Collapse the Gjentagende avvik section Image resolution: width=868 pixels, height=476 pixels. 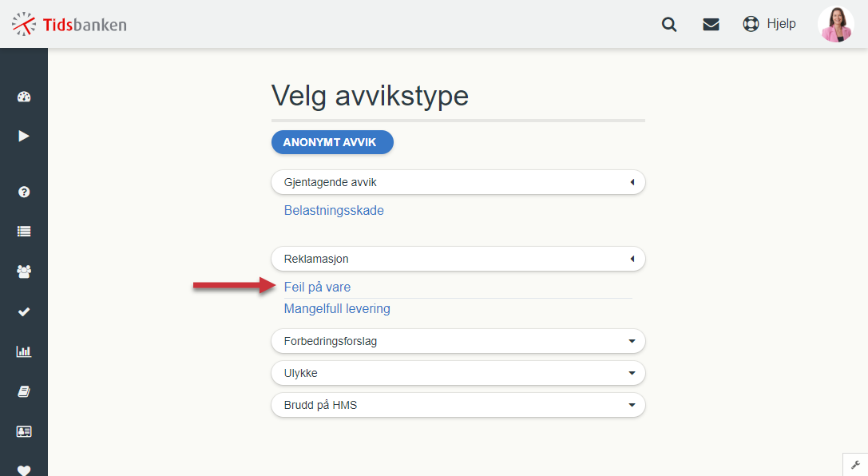[458, 182]
